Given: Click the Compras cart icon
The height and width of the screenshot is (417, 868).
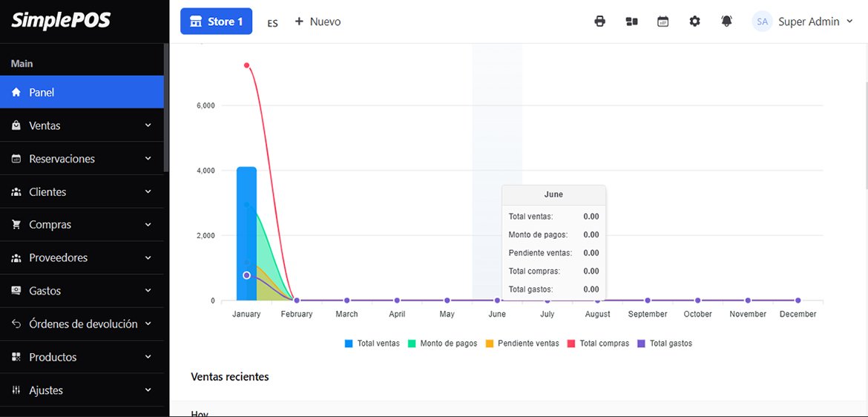Looking at the screenshot, I should tap(16, 225).
